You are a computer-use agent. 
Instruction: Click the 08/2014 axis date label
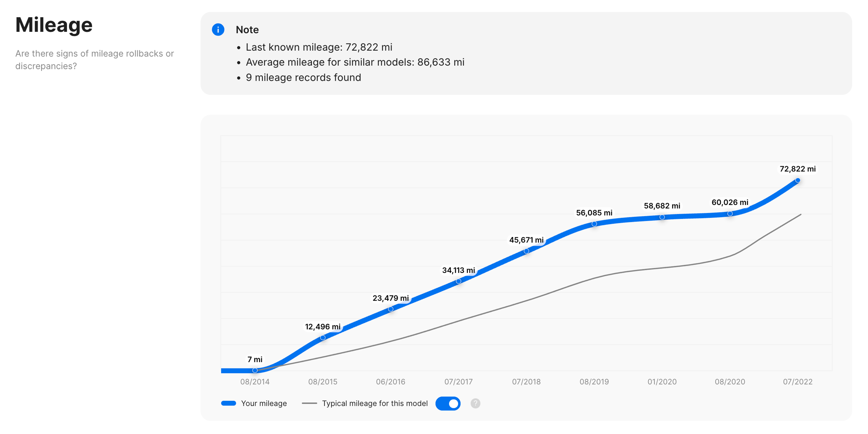pyautogui.click(x=255, y=382)
